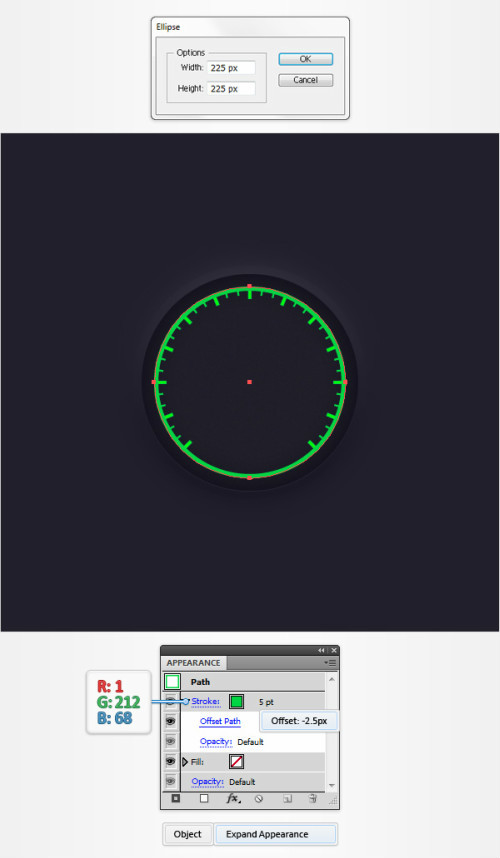Toggle visibility eye of bottom Opacity row
Viewport: 500px width, 858px height.
[x=170, y=781]
